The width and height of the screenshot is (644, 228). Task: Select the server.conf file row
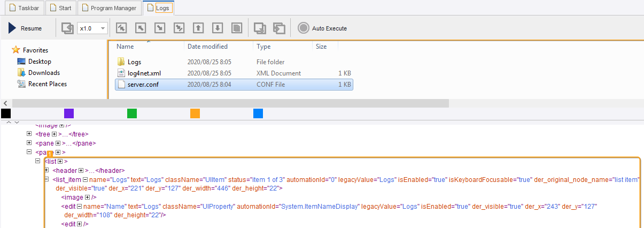coord(143,85)
